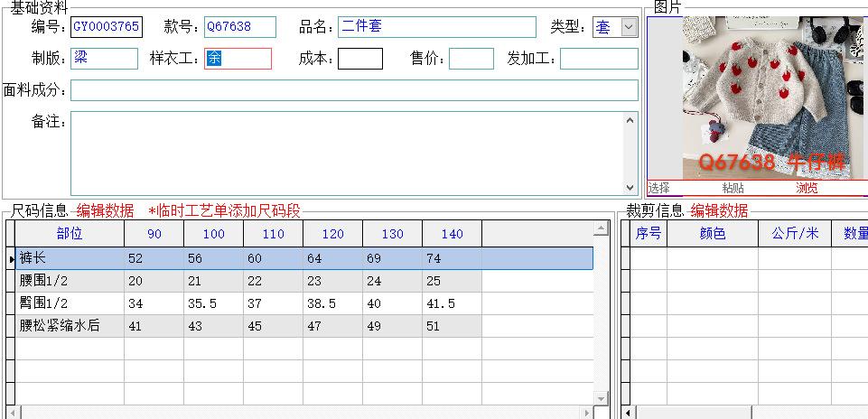Click the garment product image thumbnail
Viewport: 868px width, 419px height.
[775, 98]
